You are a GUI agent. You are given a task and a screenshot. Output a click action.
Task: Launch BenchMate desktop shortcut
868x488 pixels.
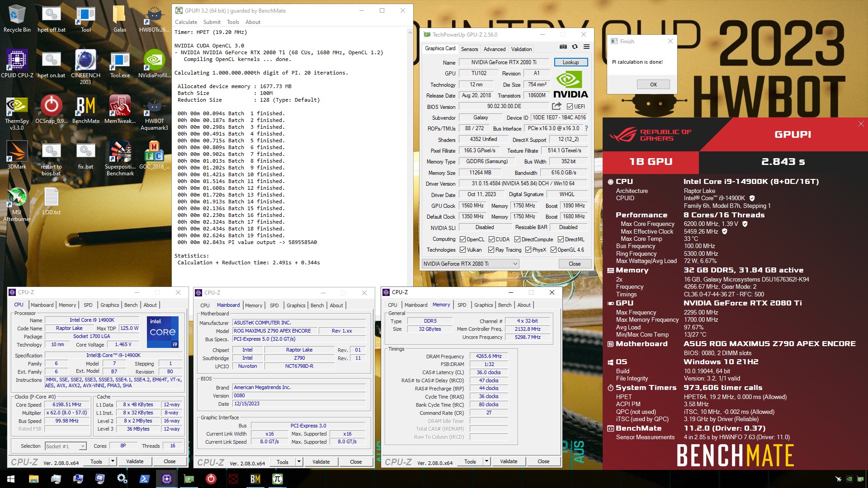click(85, 110)
